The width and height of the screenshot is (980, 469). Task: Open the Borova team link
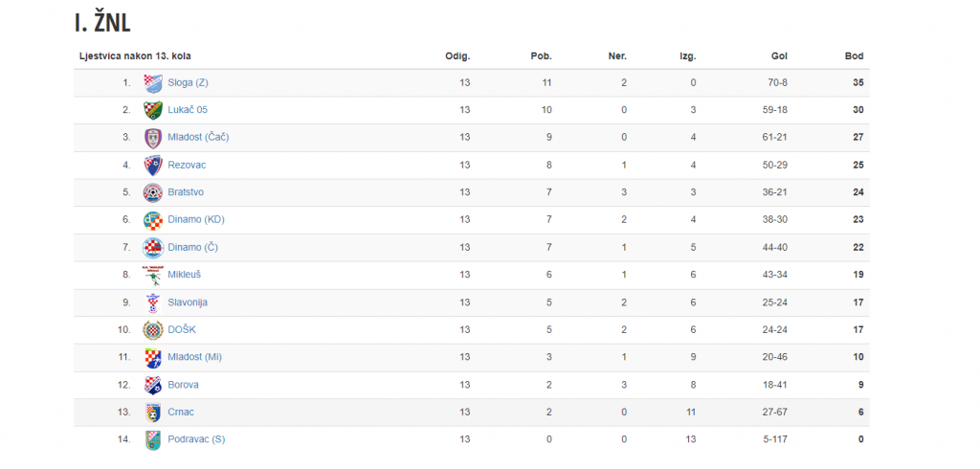(183, 385)
